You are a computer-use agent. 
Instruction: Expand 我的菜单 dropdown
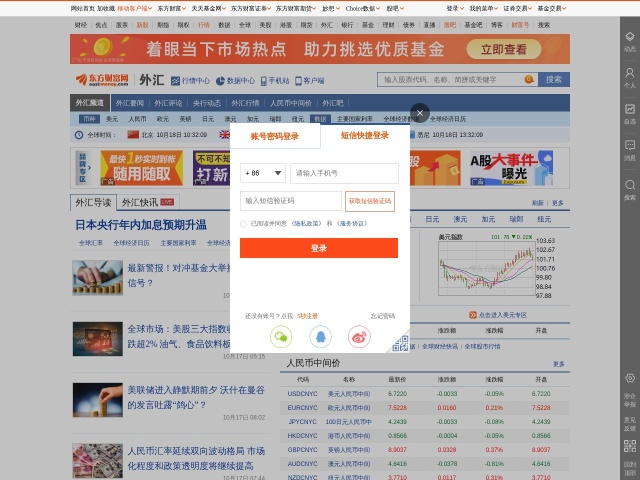484,8
